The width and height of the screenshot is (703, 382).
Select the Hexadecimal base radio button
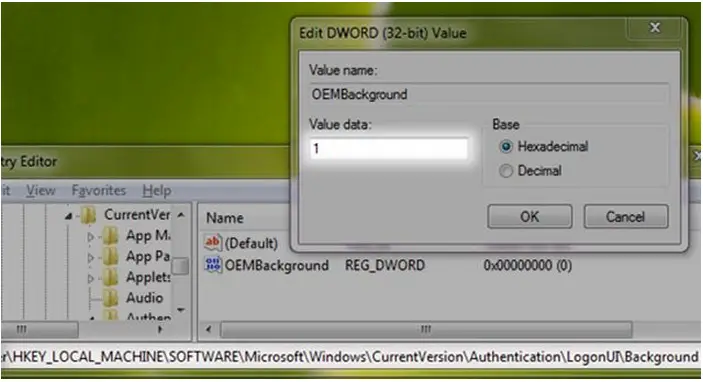point(506,147)
